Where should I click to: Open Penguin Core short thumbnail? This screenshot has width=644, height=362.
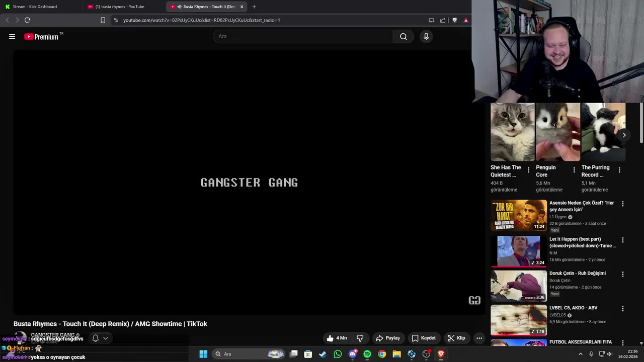coord(557,132)
